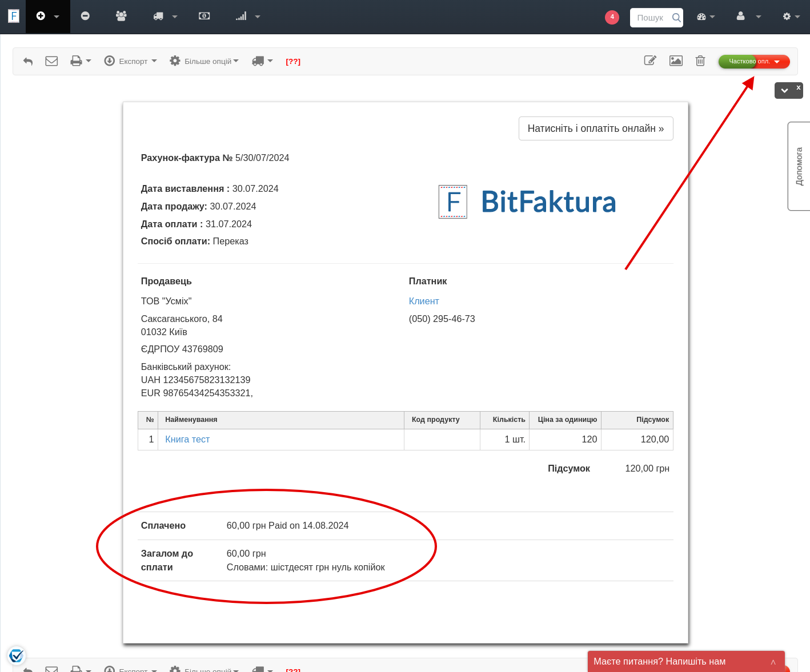Viewport: 810px width, 672px height.
Task: Open the Допомога side help tab
Action: 799,166
